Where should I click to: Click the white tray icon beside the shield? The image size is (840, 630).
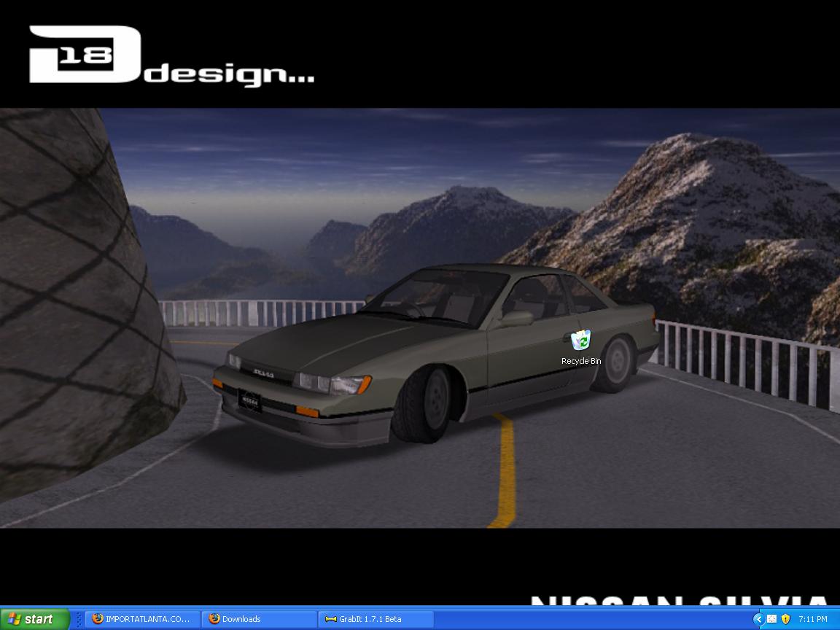(x=771, y=619)
